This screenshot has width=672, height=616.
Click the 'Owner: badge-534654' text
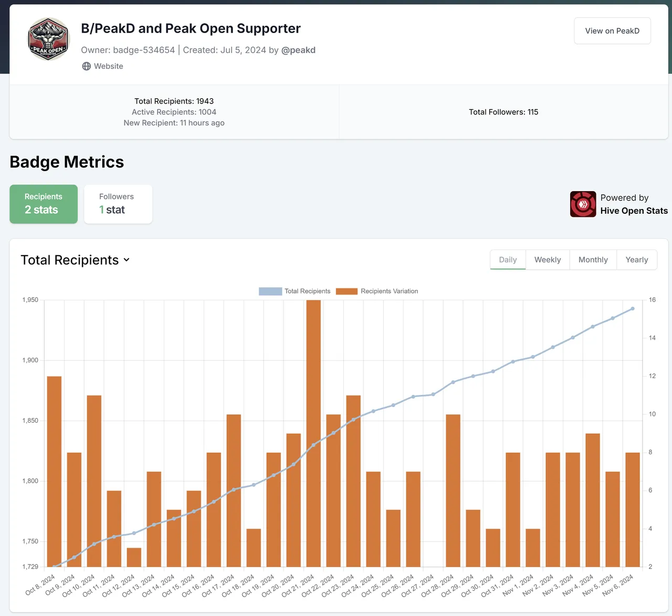pyautogui.click(x=128, y=50)
